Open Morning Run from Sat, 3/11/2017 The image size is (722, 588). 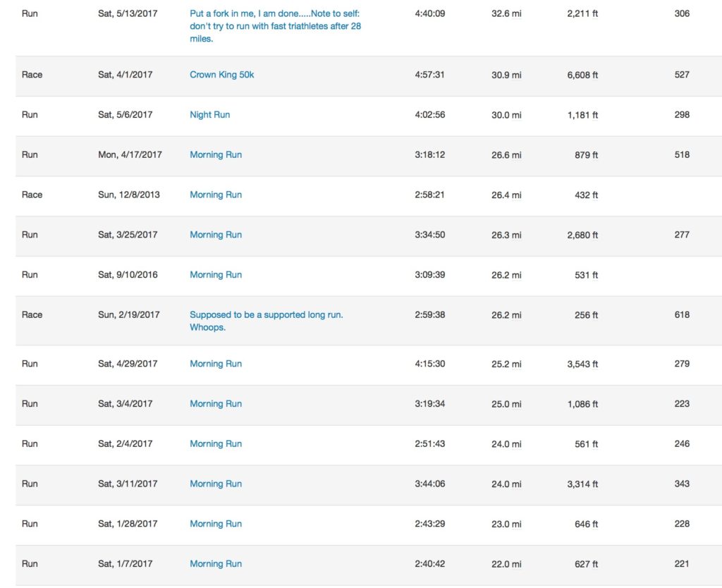pyautogui.click(x=215, y=484)
